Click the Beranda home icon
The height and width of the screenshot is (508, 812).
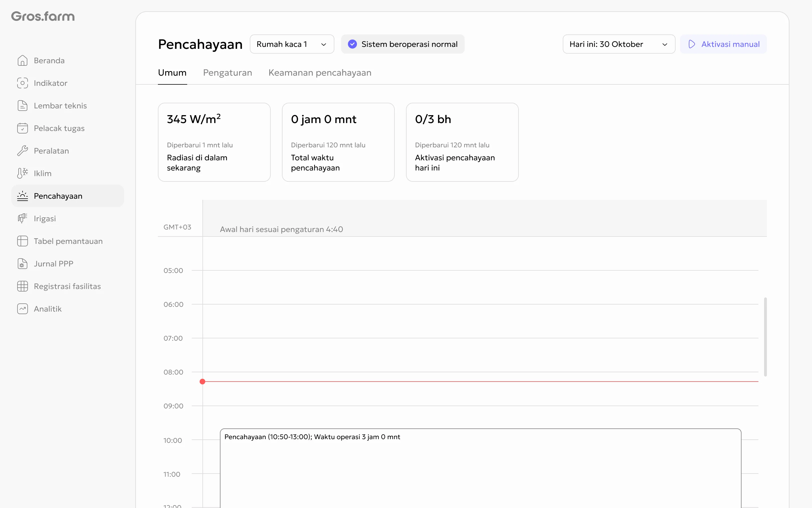[23, 60]
